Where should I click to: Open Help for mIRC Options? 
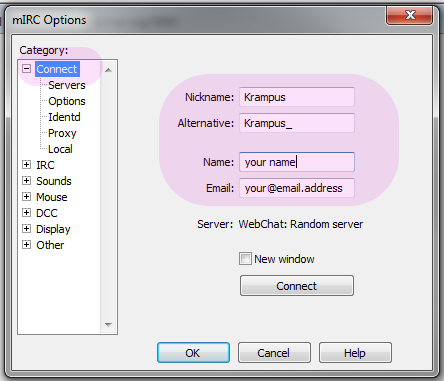(x=355, y=353)
